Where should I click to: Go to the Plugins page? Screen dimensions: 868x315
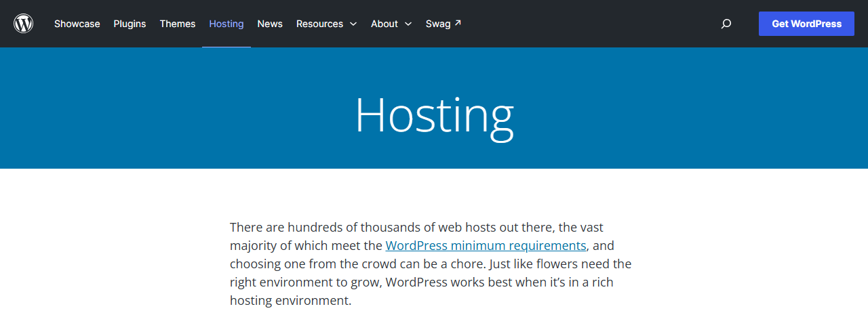[130, 24]
